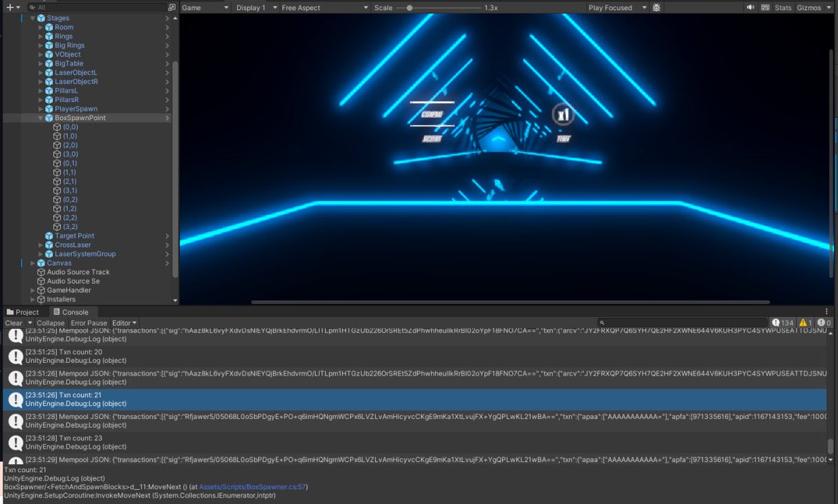
Task: Click the PlayerSpawn prefab cube icon
Action: point(49,109)
